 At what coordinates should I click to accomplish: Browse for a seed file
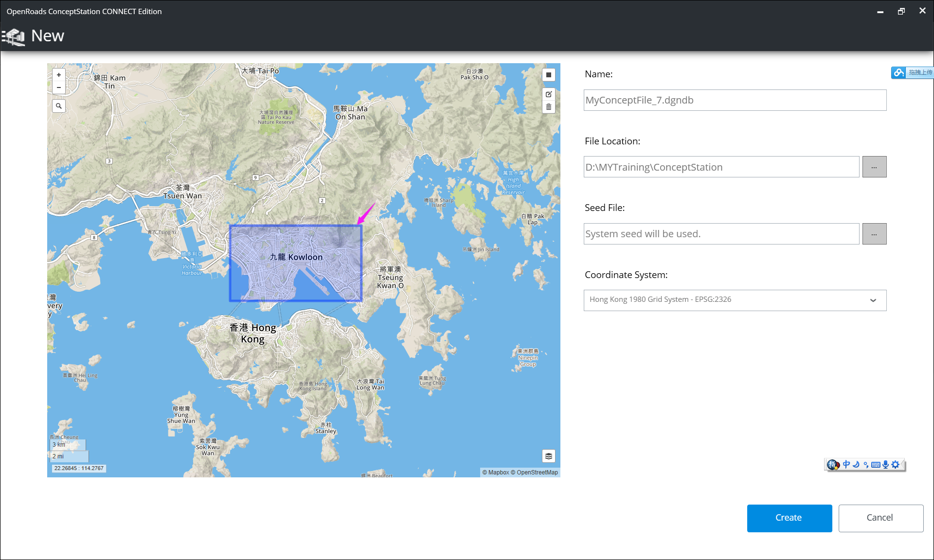[x=874, y=234]
